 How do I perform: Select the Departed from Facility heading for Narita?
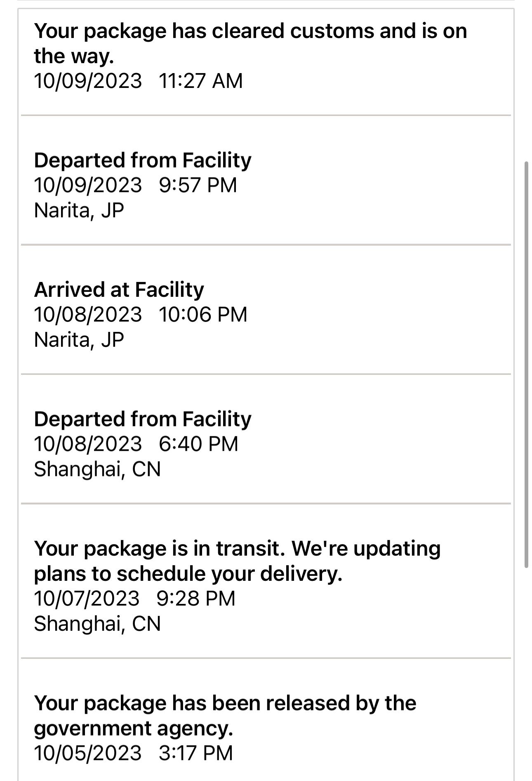[x=142, y=160]
